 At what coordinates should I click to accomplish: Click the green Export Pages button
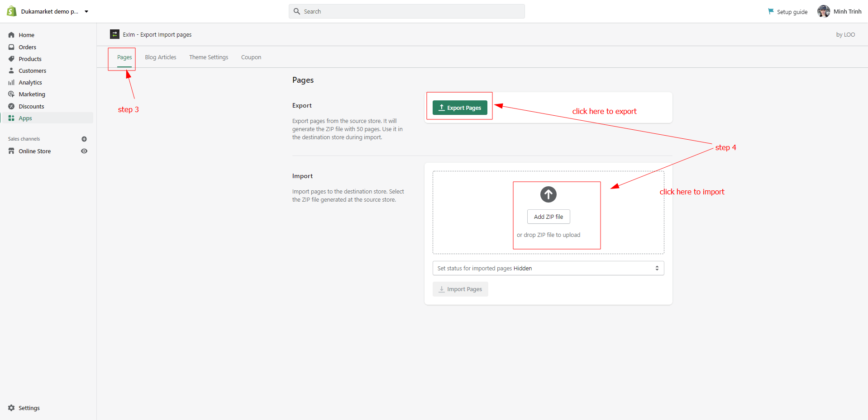(x=460, y=108)
